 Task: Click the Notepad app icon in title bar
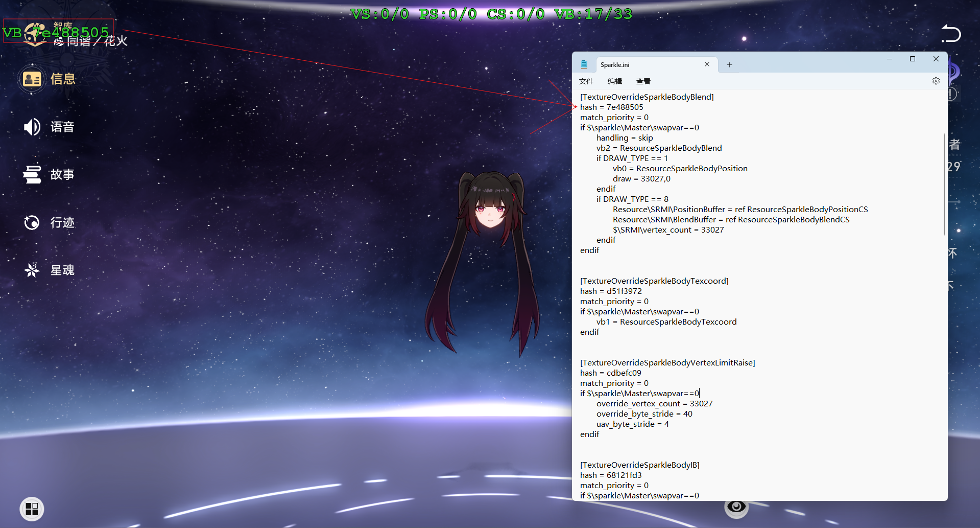coord(584,64)
